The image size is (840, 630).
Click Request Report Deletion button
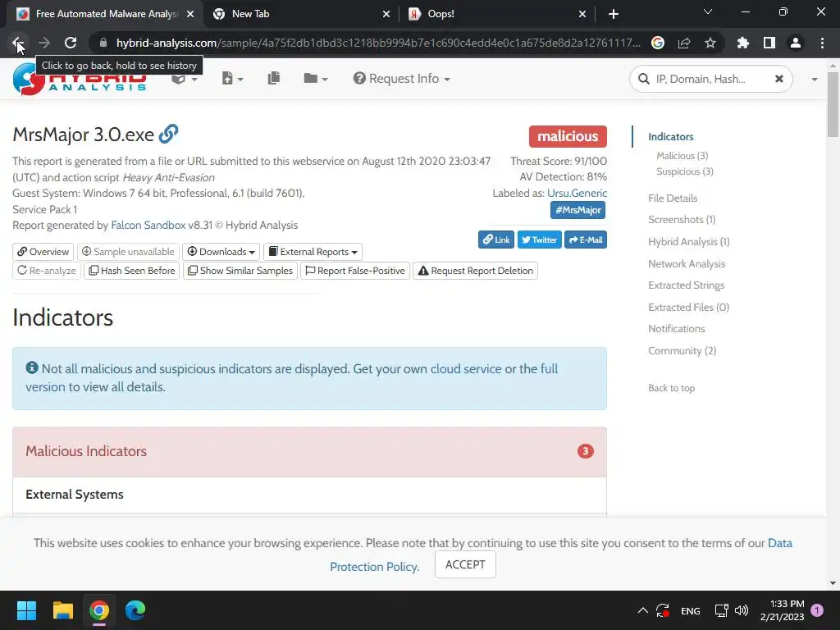point(475,271)
